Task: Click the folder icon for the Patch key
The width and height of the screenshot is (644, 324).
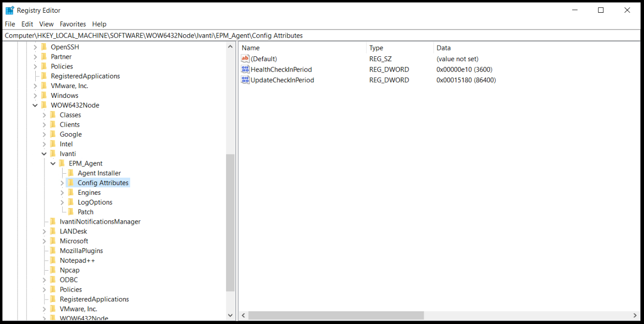Action: pos(70,211)
